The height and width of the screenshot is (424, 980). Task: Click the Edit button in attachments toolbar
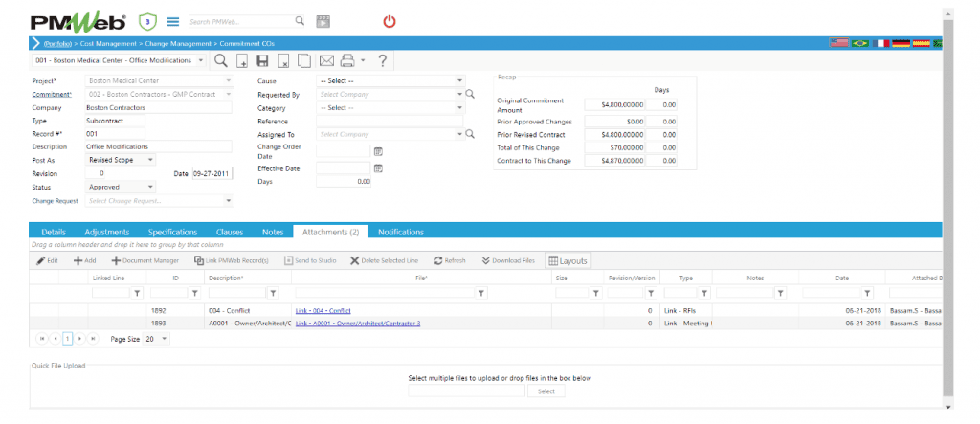click(47, 260)
